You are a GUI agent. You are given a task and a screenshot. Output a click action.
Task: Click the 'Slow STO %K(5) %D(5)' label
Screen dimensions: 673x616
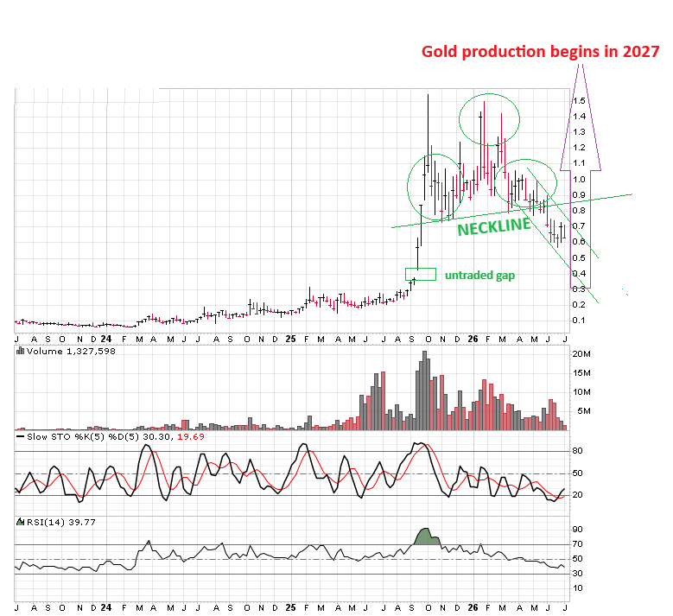pyautogui.click(x=82, y=436)
